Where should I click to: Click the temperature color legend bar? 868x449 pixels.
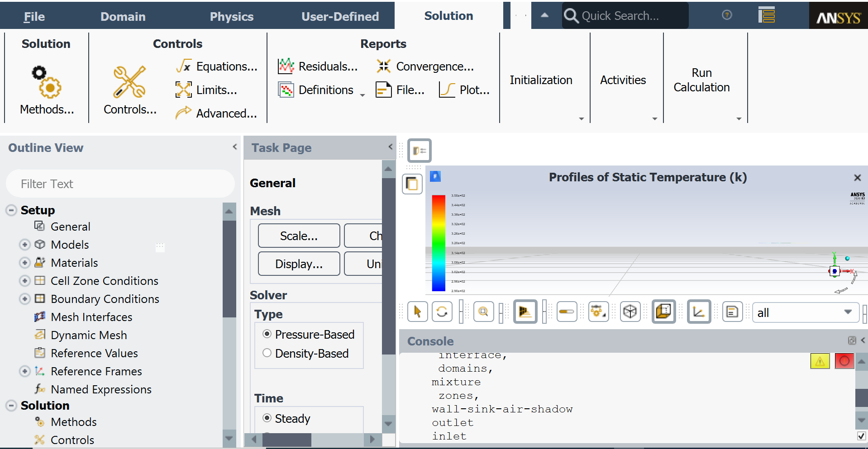coord(439,243)
